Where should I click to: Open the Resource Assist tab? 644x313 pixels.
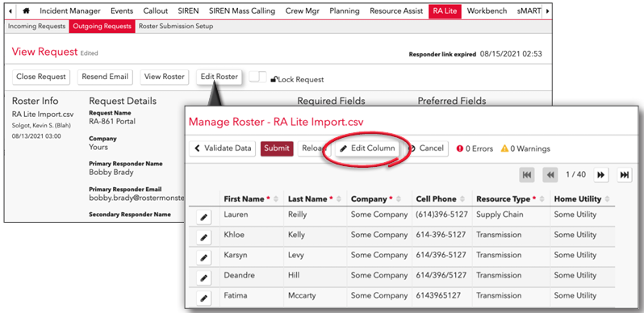(396, 11)
